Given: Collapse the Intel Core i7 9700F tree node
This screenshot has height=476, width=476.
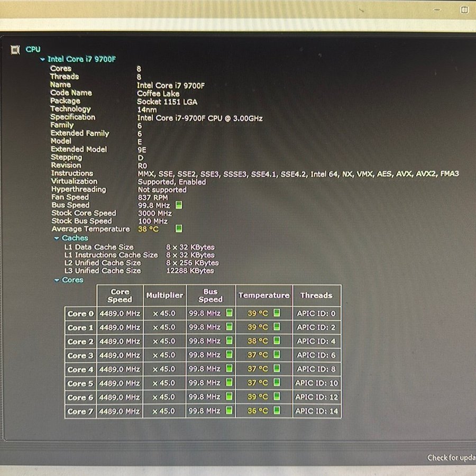Looking at the screenshot, I should pos(43,60).
